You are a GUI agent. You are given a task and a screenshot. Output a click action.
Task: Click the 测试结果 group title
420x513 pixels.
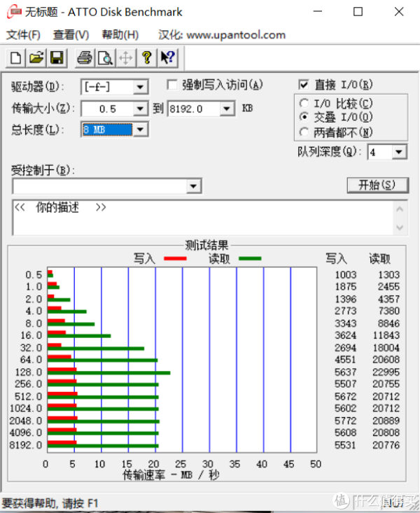click(x=206, y=245)
